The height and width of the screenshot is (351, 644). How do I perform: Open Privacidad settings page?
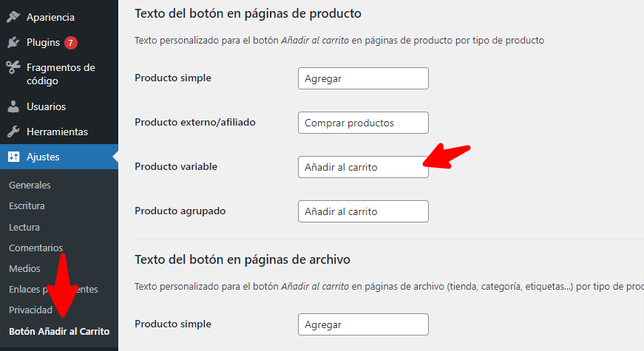click(x=30, y=310)
